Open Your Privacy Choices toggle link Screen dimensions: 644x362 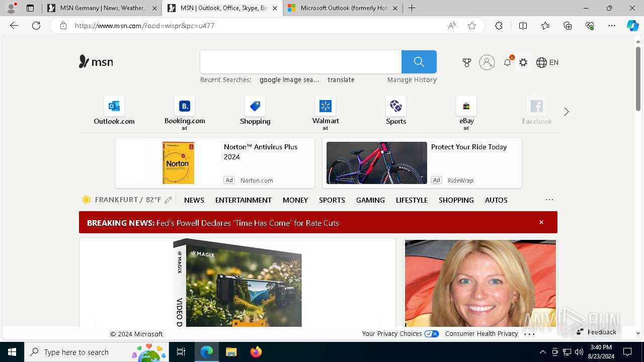click(x=400, y=333)
